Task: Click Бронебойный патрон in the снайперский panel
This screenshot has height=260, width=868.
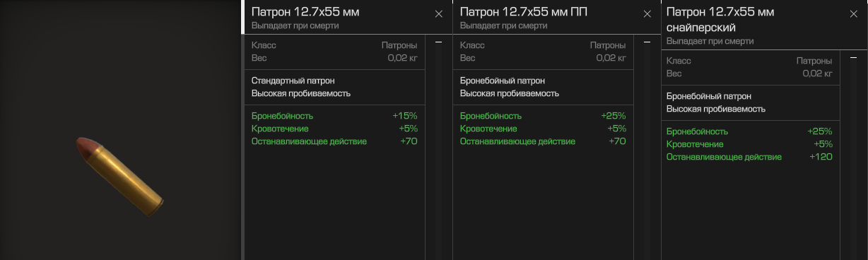Action: coord(709,96)
